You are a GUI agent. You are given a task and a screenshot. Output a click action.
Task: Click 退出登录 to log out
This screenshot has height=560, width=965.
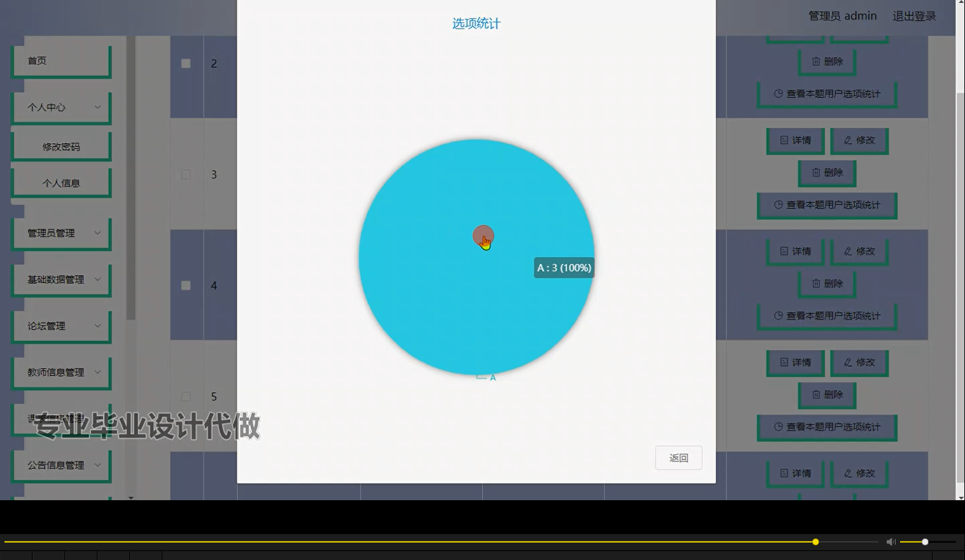(914, 16)
